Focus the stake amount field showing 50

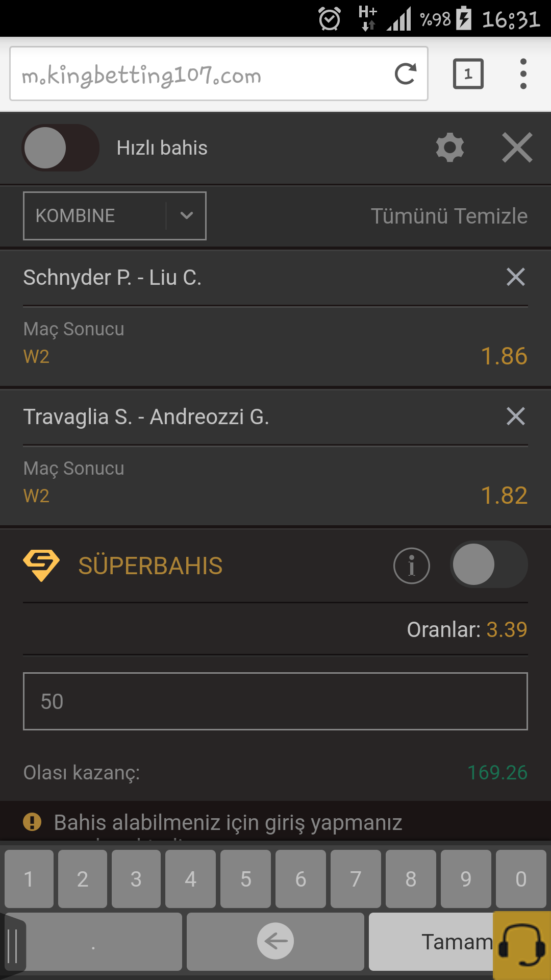coord(275,701)
